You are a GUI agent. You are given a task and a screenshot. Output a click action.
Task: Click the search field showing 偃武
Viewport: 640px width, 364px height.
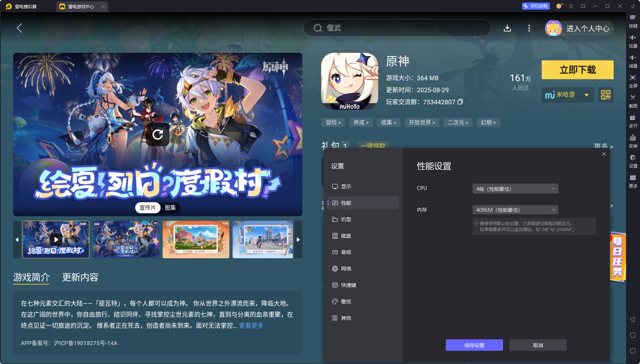pyautogui.click(x=397, y=28)
